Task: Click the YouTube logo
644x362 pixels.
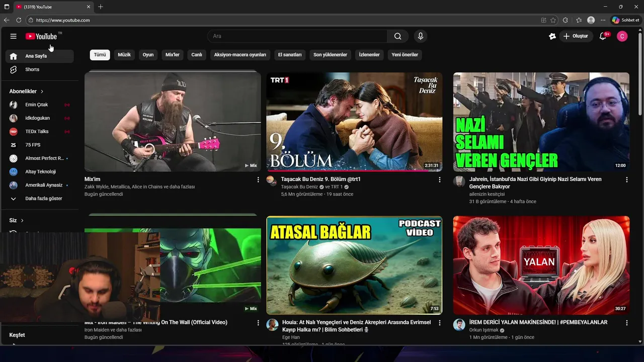Action: [41, 36]
